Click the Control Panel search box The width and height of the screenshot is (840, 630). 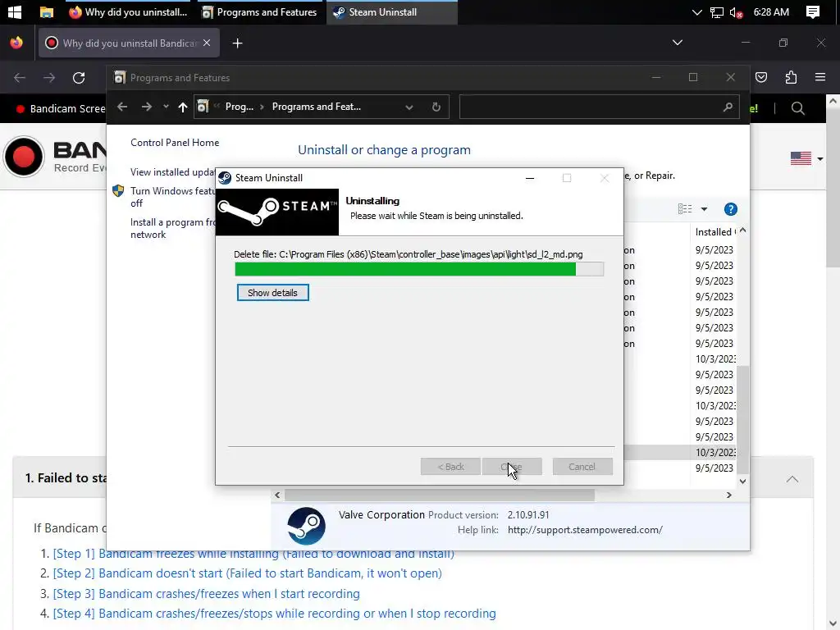pos(599,107)
